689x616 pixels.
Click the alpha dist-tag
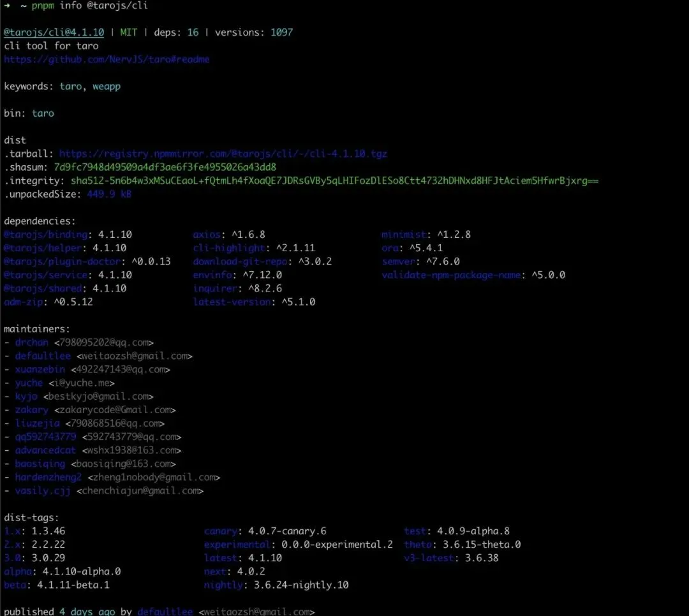coord(18,571)
